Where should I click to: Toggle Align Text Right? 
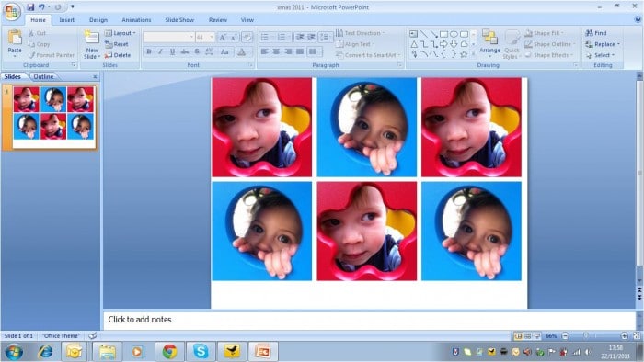(288, 51)
